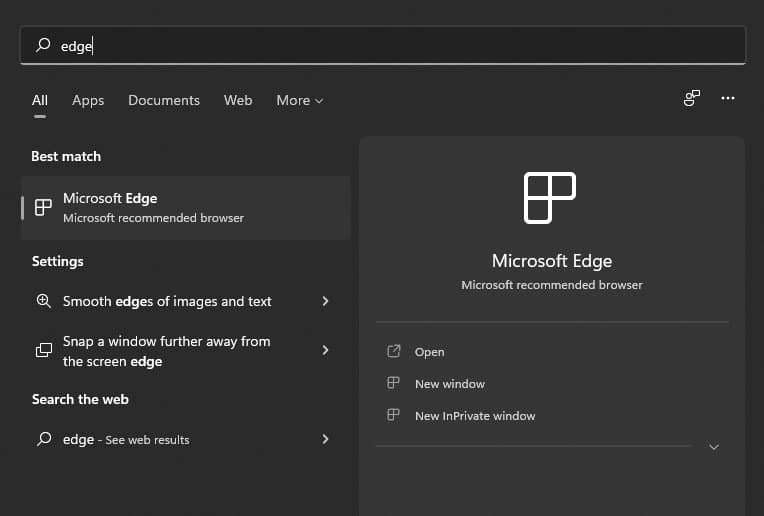Click Open to launch Microsoft Edge
The width and height of the screenshot is (764, 516).
coord(429,352)
